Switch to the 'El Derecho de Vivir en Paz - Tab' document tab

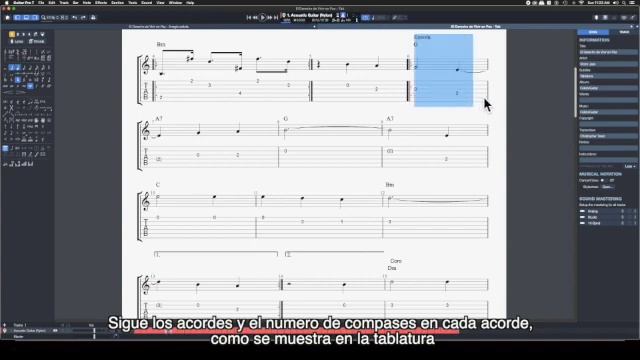pos(476,27)
